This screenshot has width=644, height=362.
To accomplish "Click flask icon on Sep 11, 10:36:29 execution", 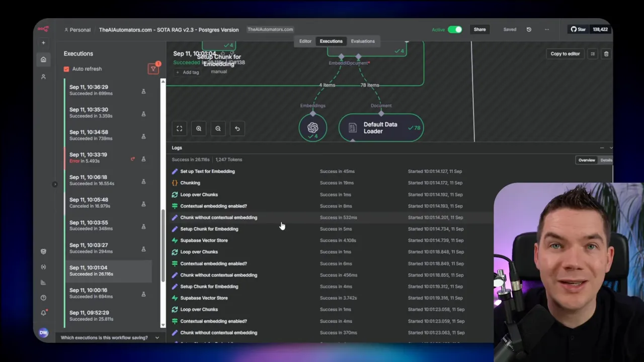I will tap(143, 92).
